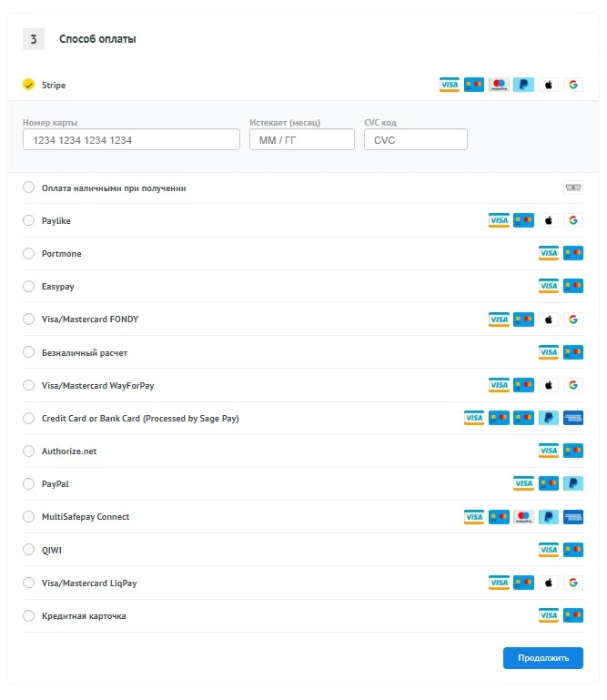Select the Authorize.net radio button
This screenshot has width=607, height=700.
[x=28, y=451]
